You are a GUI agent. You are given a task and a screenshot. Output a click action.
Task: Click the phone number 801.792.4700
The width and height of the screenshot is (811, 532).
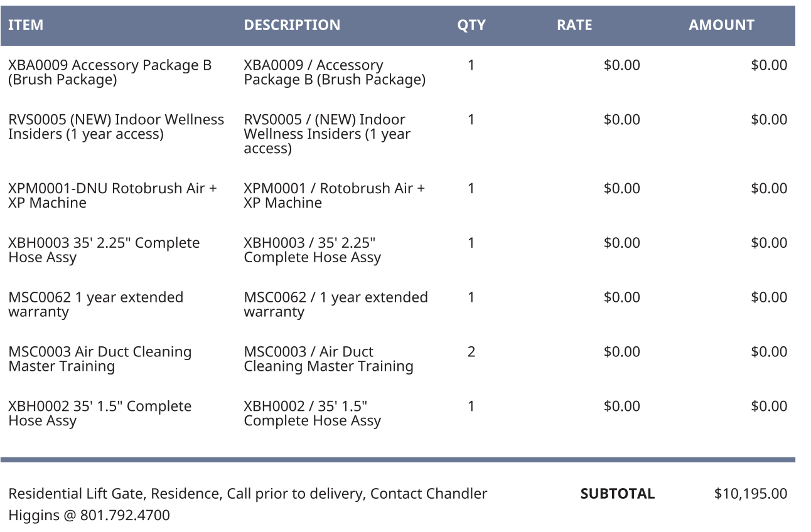[125, 516]
